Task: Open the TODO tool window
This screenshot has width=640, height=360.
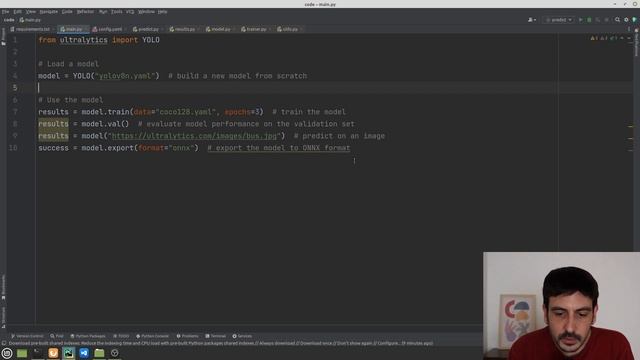Action: [121, 336]
